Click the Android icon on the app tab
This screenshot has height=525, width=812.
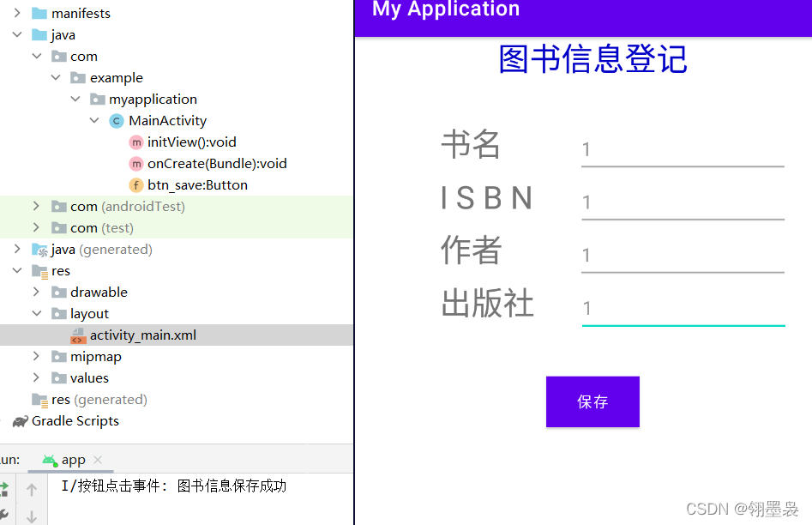50,459
